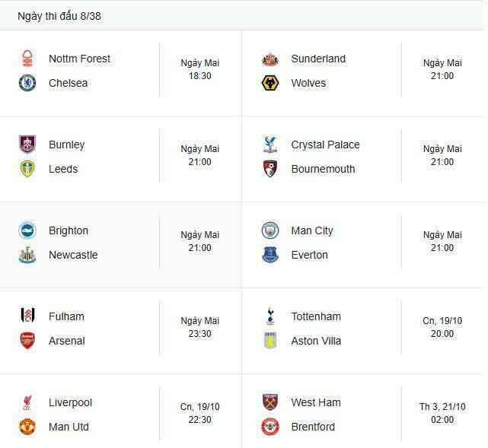Select the Th 3, 21/10 02:00 kickoff time
Screen dimensions: 488x448
442,413
